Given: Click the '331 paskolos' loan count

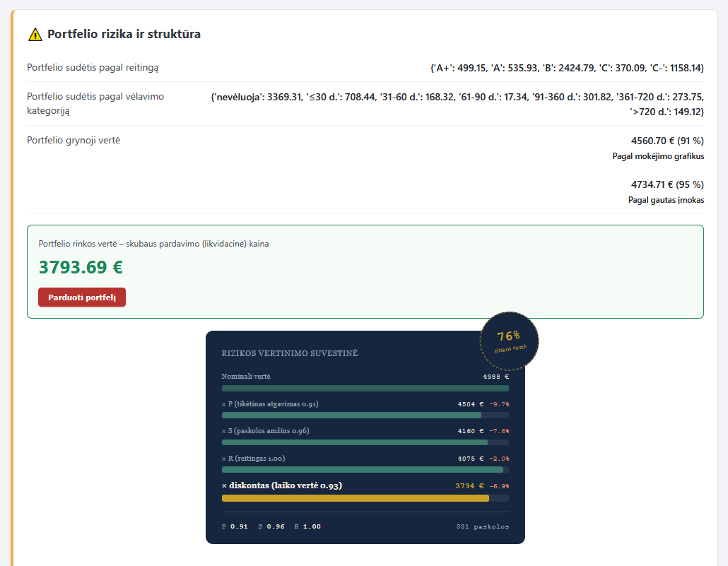Looking at the screenshot, I should pos(483,526).
